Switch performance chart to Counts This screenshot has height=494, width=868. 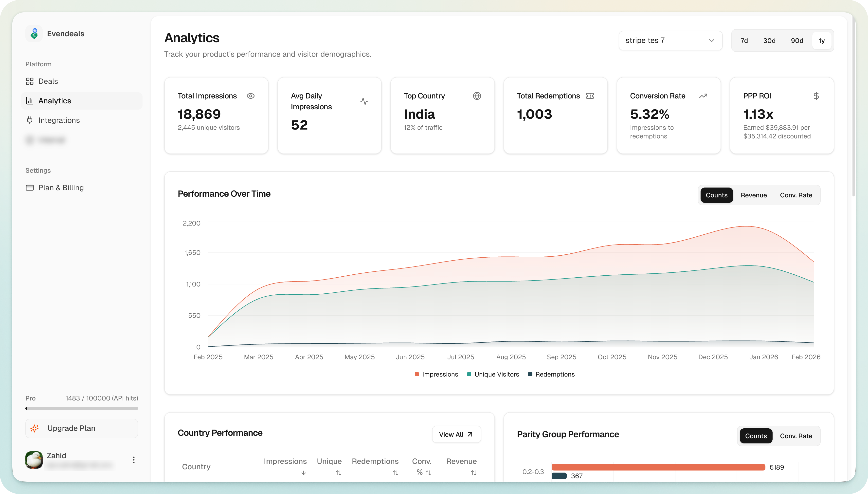click(x=716, y=195)
